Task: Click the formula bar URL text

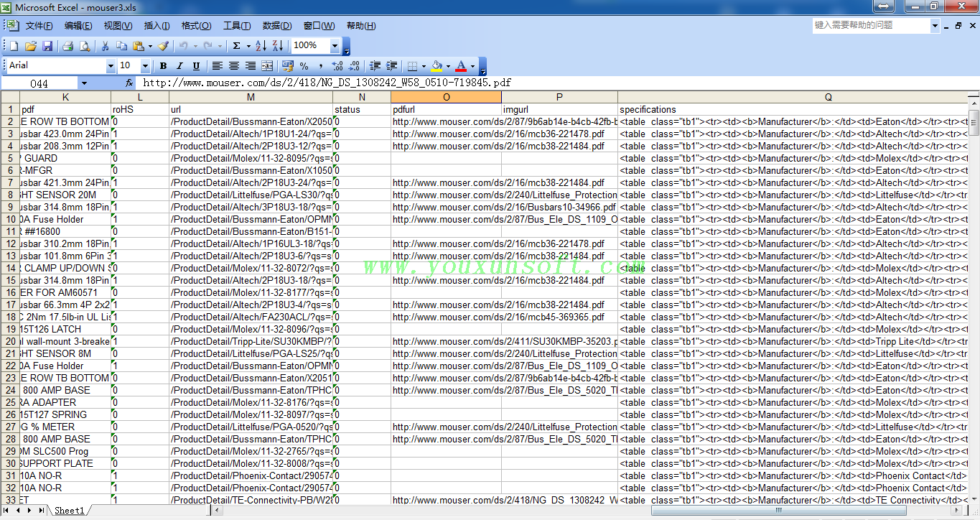Action: click(327, 83)
